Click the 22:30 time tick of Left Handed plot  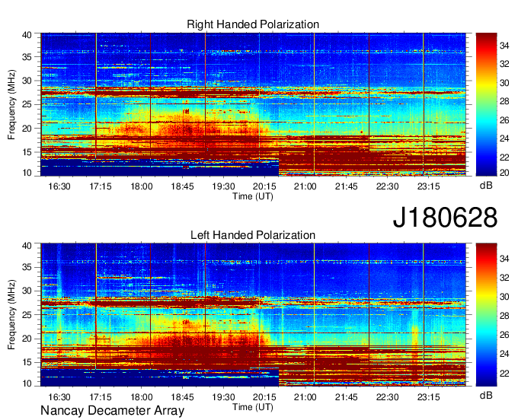[x=387, y=396]
